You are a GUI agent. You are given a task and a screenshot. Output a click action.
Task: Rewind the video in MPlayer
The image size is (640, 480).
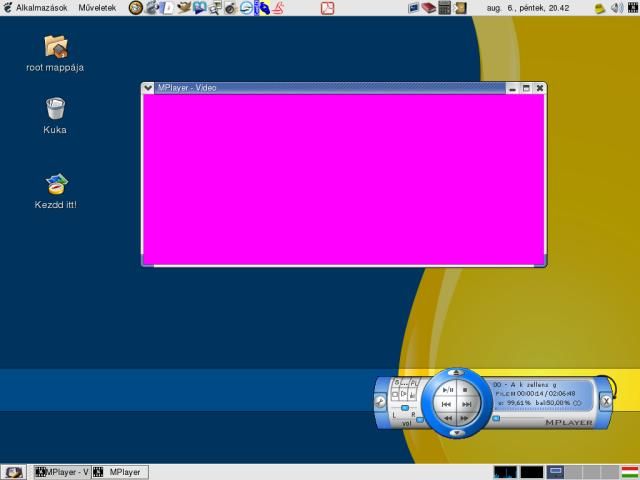coord(448,418)
